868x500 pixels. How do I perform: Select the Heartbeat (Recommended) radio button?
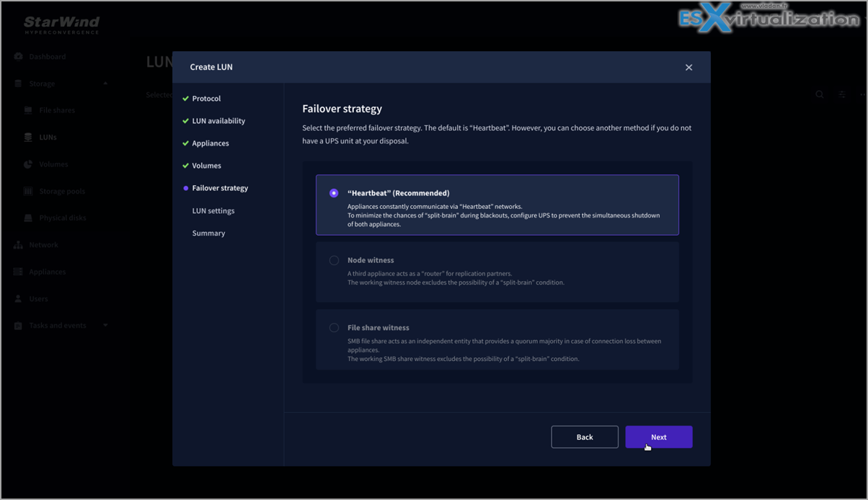(x=334, y=193)
